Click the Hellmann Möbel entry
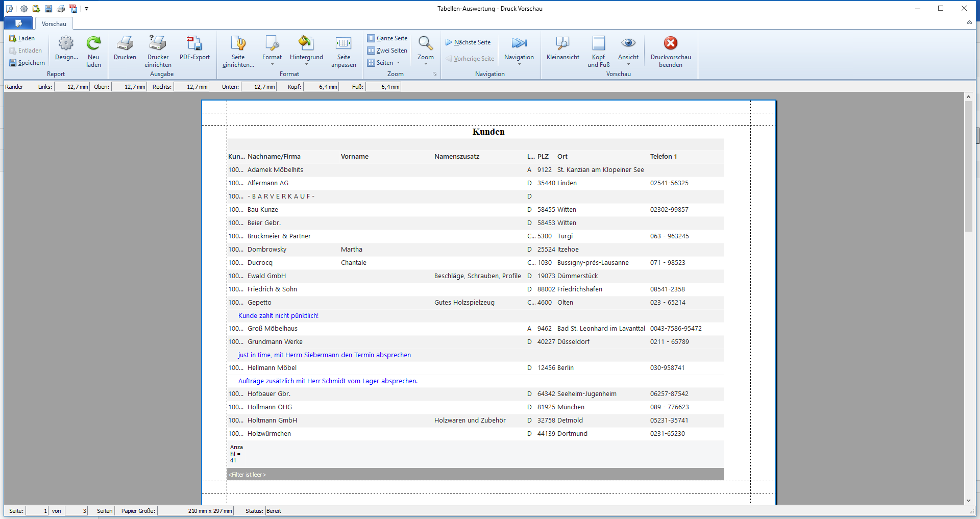 272,368
